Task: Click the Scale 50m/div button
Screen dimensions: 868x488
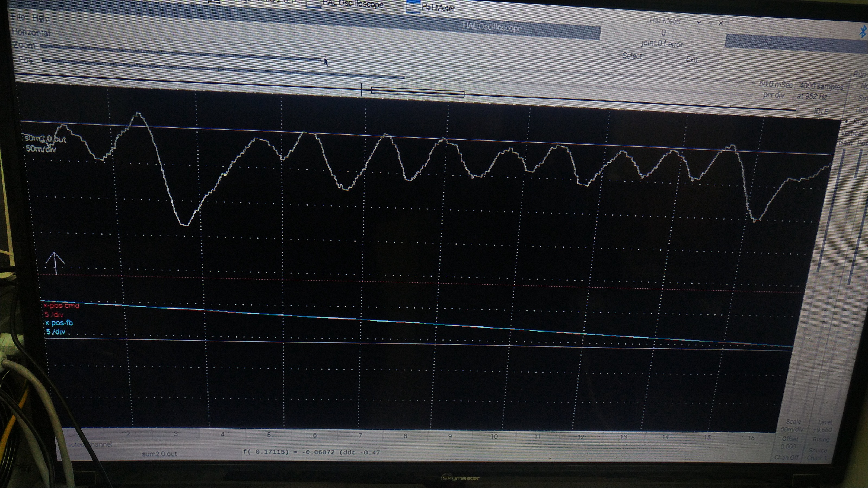Action: pos(793,426)
